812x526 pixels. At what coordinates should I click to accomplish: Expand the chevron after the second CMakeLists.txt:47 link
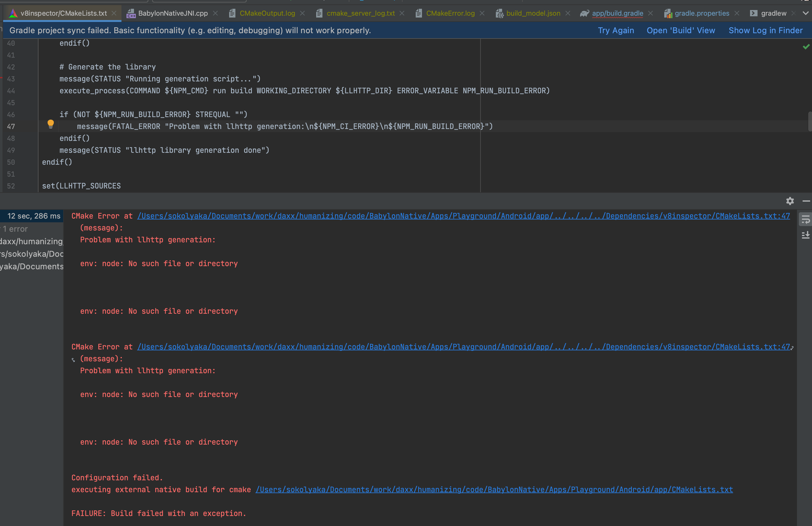(793, 348)
